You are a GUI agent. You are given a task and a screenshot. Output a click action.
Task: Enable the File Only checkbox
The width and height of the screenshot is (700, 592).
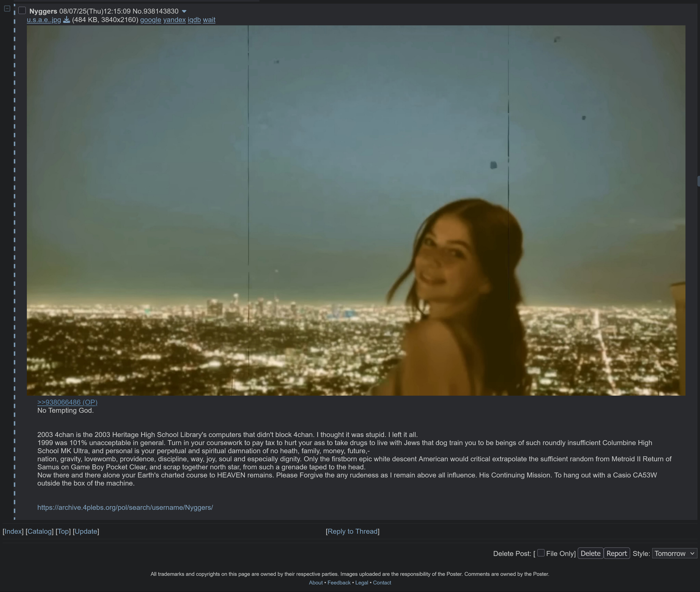point(540,553)
